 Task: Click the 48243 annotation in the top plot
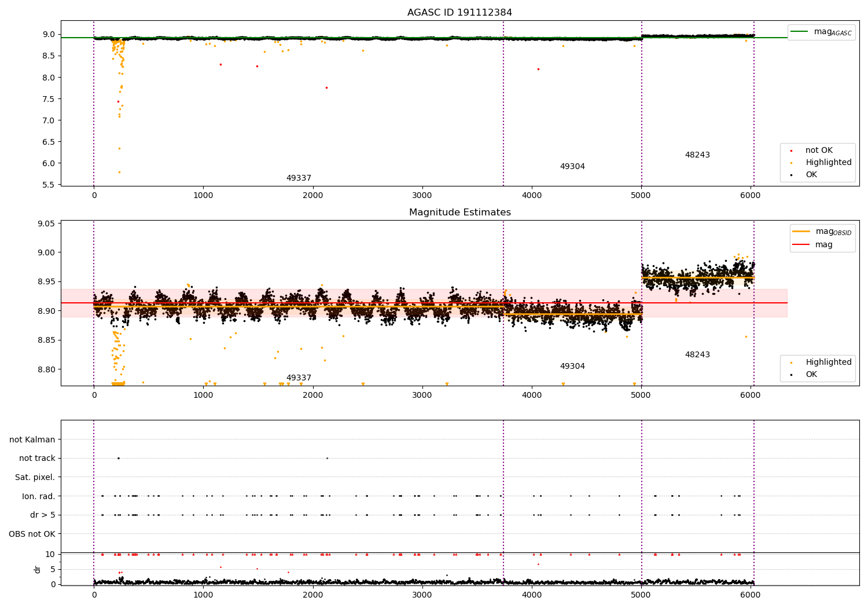click(x=697, y=155)
